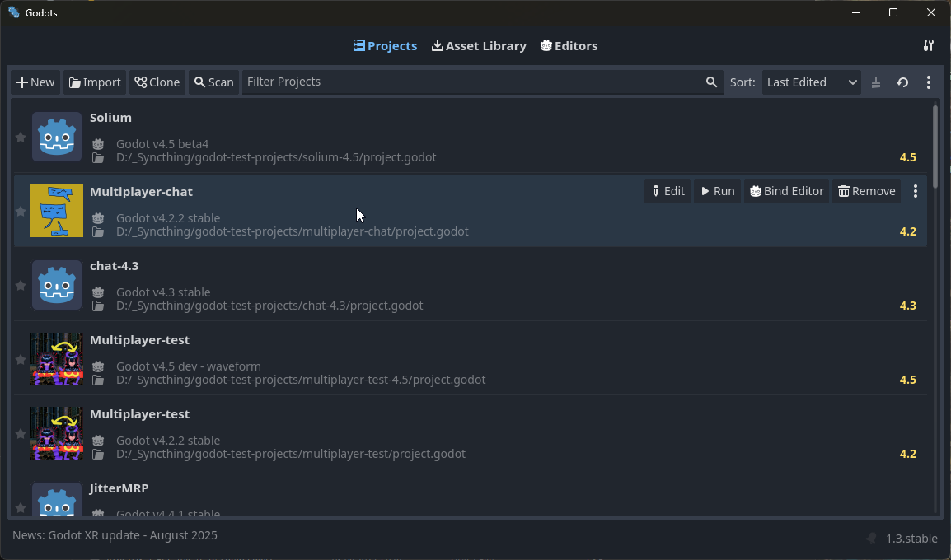Open Multiplayer-chat row more options menu
The width and height of the screenshot is (951, 560).
pyautogui.click(x=916, y=191)
